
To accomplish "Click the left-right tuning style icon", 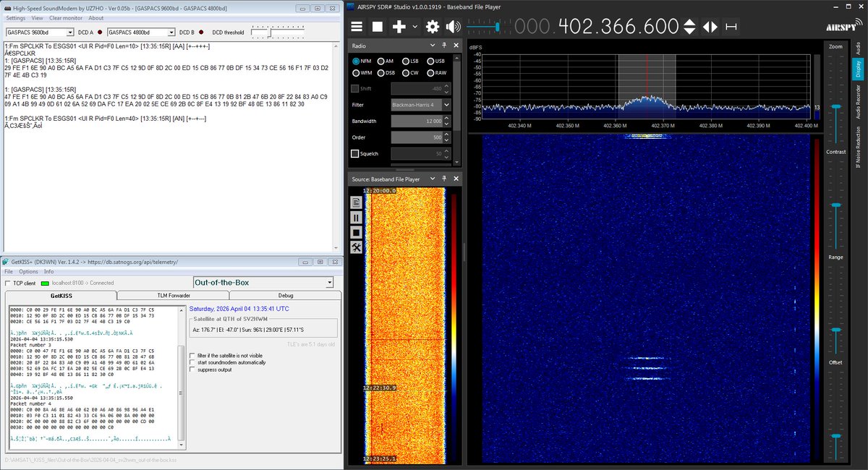I will (710, 27).
